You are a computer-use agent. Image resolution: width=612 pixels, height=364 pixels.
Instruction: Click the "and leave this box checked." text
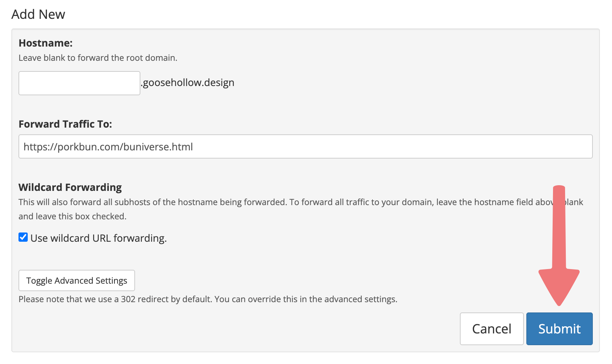(x=73, y=216)
